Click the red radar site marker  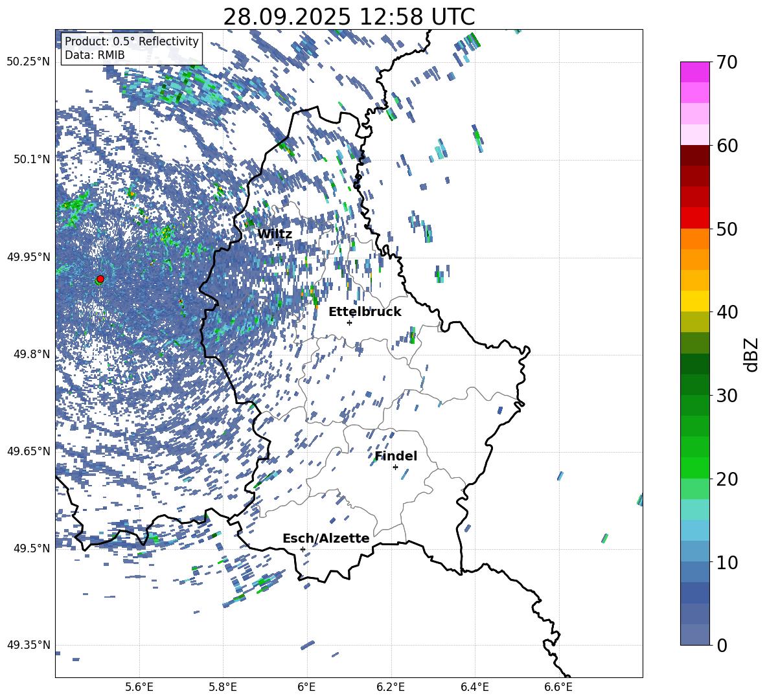(x=100, y=279)
